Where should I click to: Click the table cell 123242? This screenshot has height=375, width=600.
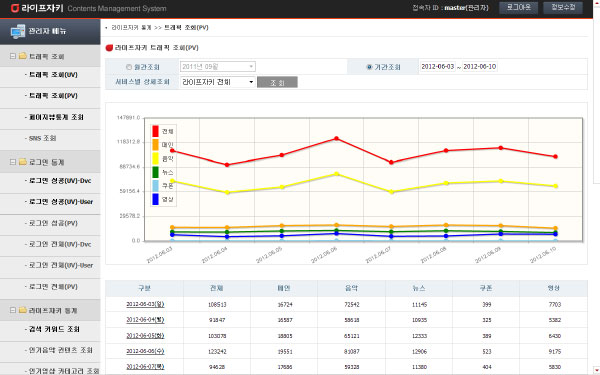pyautogui.click(x=217, y=352)
